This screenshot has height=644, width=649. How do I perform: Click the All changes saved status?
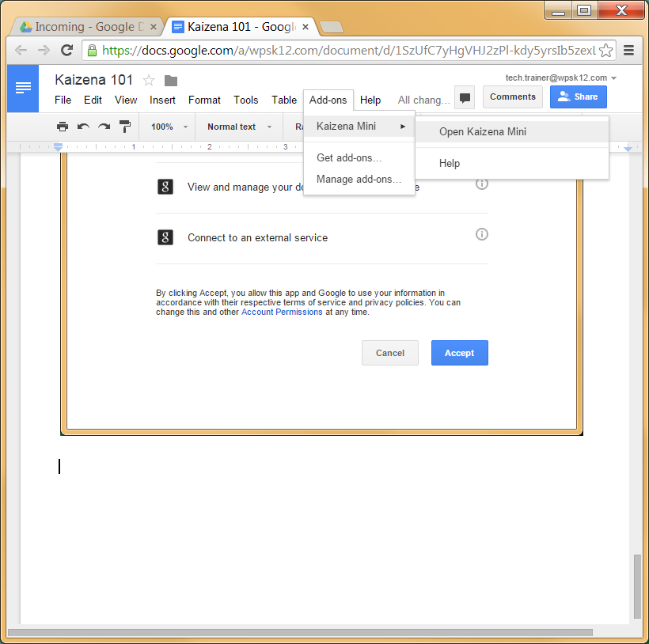424,100
